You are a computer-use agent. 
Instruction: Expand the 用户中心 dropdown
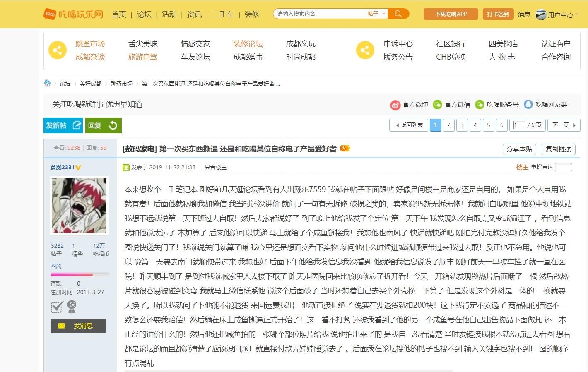click(x=562, y=15)
